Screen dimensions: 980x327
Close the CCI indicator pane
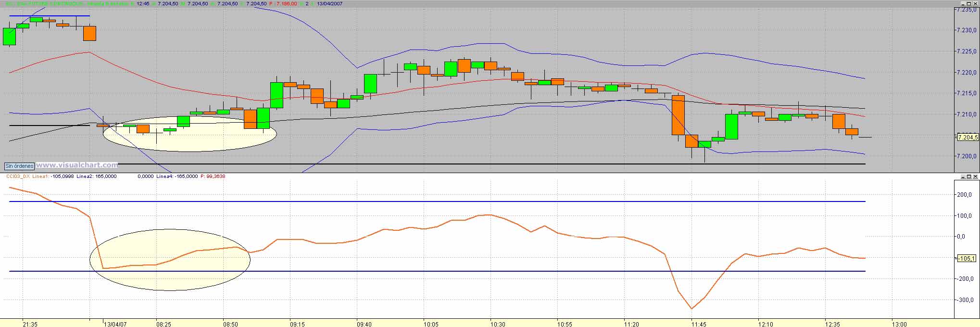pos(975,176)
